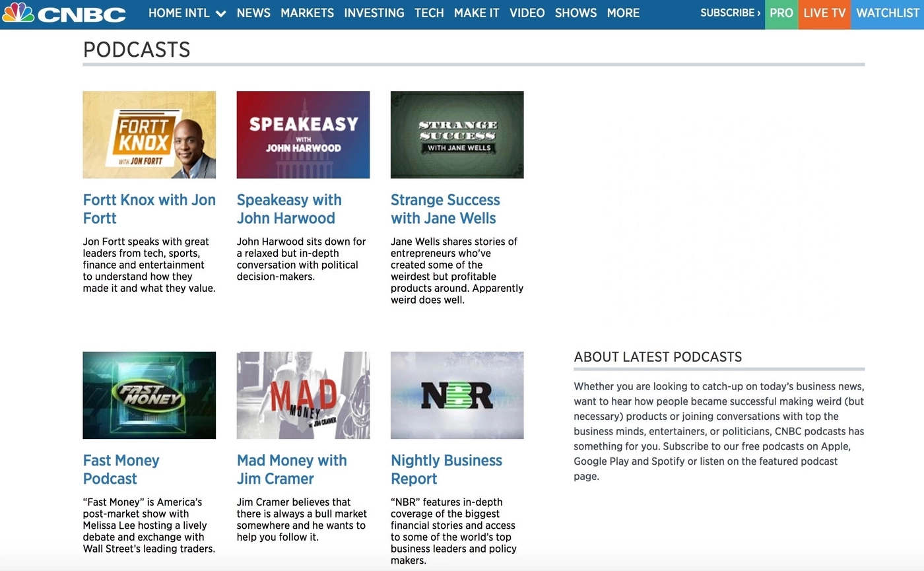Open the MARKETS menu
Screen dimensions: 924x571
pyautogui.click(x=307, y=13)
